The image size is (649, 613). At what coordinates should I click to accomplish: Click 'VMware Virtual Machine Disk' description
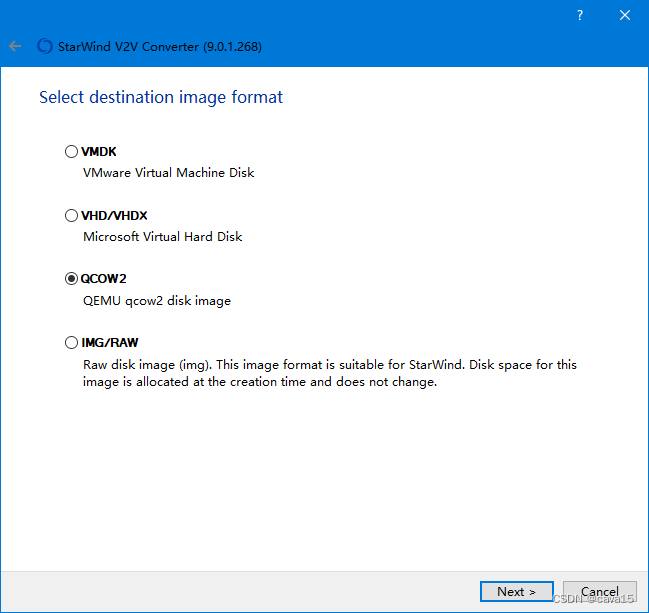168,173
